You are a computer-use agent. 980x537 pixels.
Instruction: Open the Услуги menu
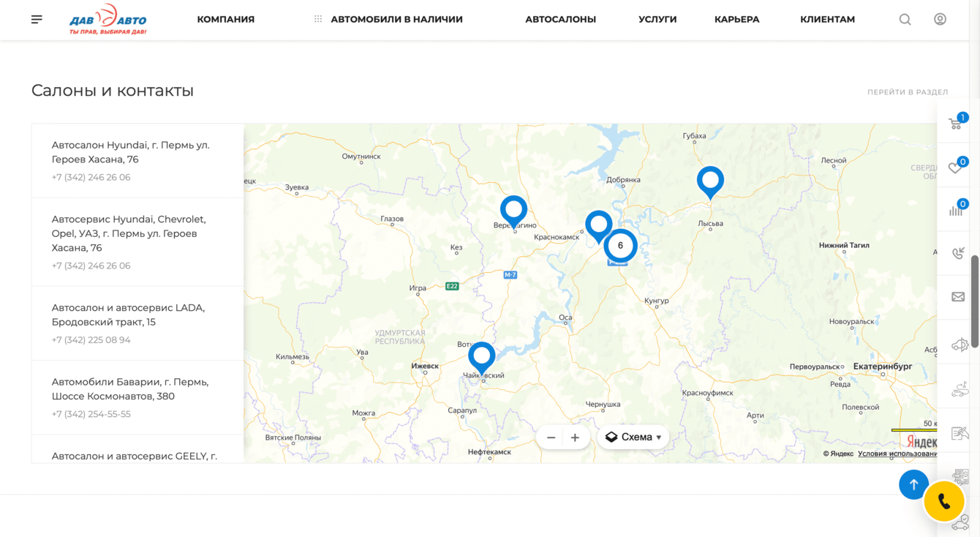pyautogui.click(x=657, y=20)
